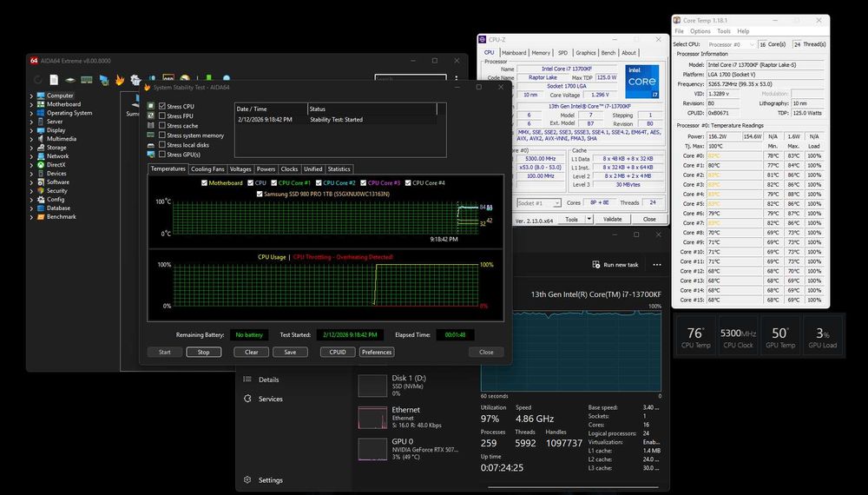
Task: Click the AIDA64 memory module toolbar icon
Action: tap(86, 80)
